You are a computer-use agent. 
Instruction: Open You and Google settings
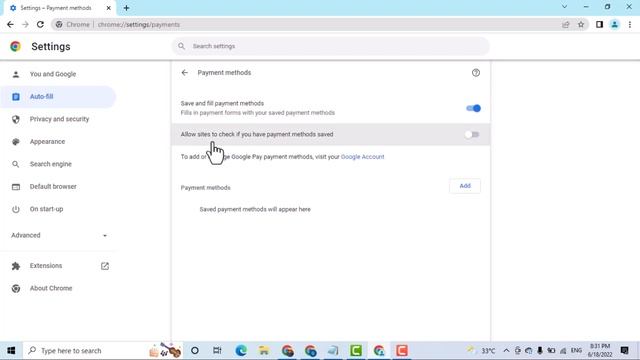click(53, 74)
